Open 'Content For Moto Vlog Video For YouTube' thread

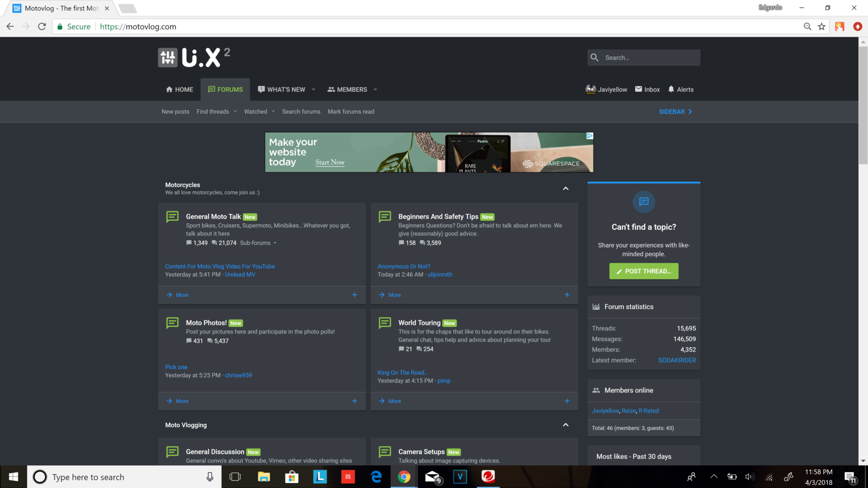point(220,266)
